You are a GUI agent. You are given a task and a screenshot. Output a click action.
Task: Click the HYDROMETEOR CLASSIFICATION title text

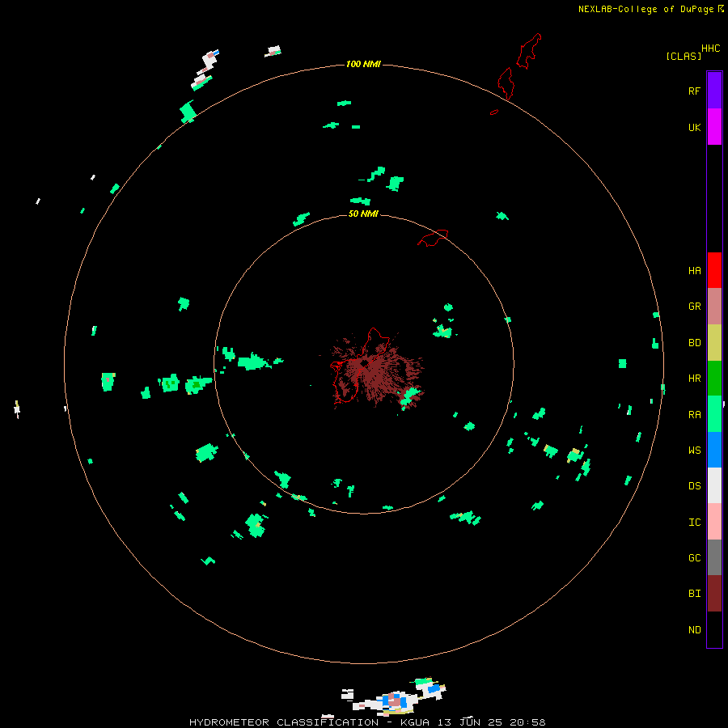(x=284, y=722)
